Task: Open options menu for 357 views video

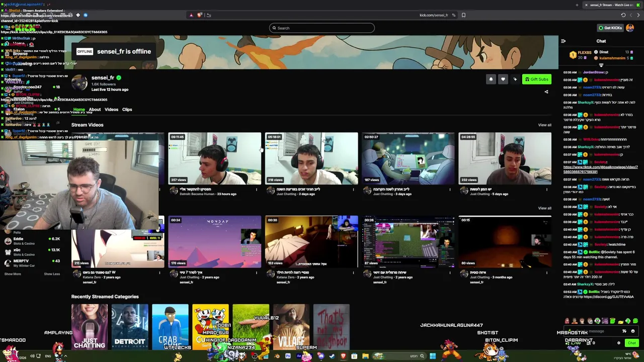Action: coord(257,190)
